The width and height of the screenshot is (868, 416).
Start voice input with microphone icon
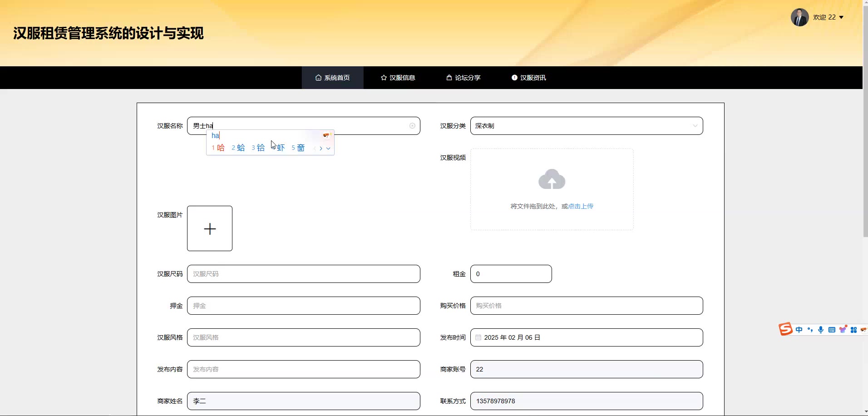821,330
